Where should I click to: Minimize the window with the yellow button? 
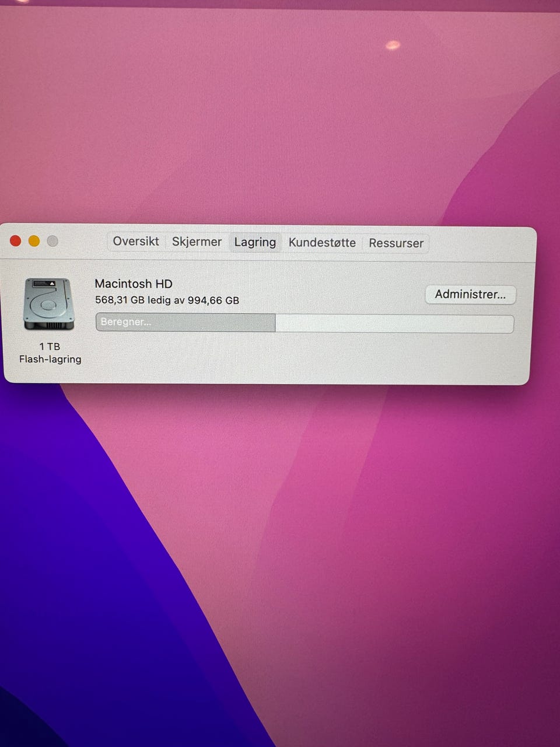click(34, 241)
